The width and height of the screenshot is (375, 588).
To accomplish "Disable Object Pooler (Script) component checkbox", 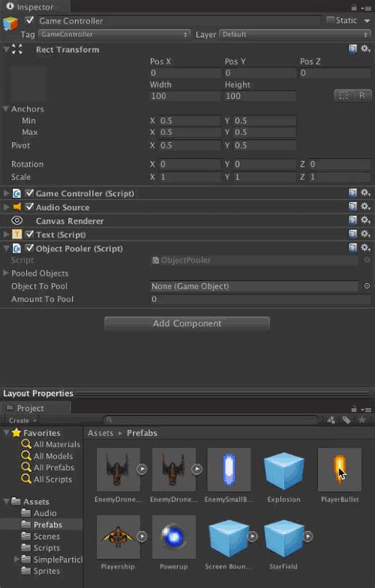I will 29,248.
